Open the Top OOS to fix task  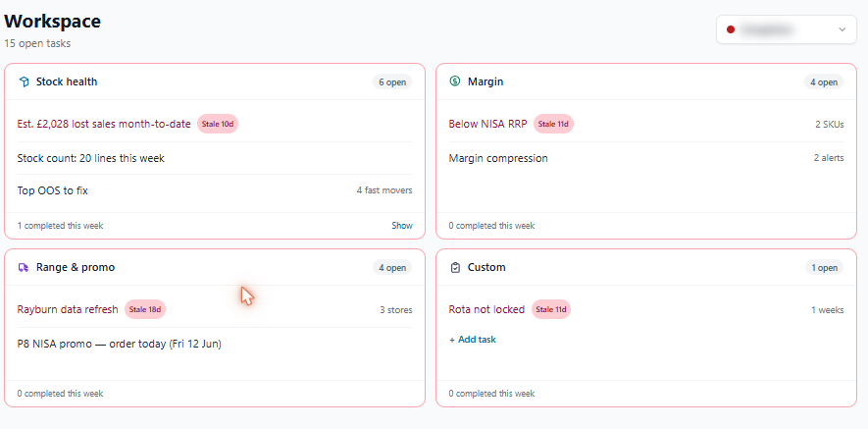click(53, 190)
